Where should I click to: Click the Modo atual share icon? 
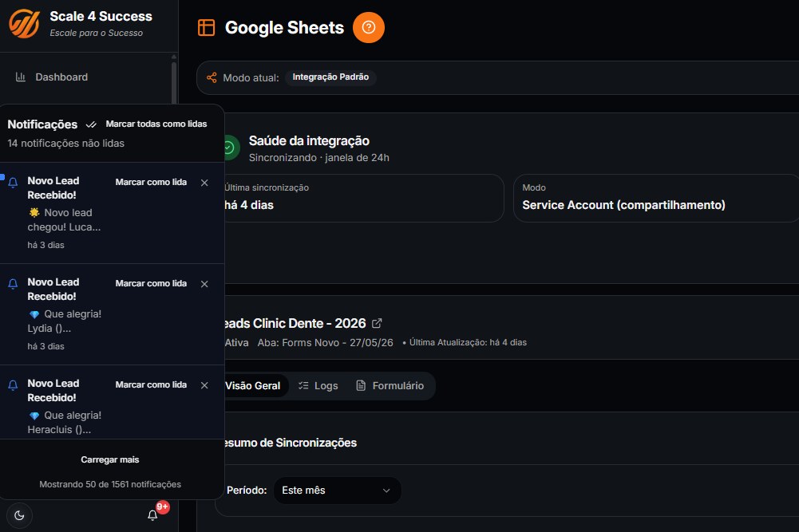[212, 77]
